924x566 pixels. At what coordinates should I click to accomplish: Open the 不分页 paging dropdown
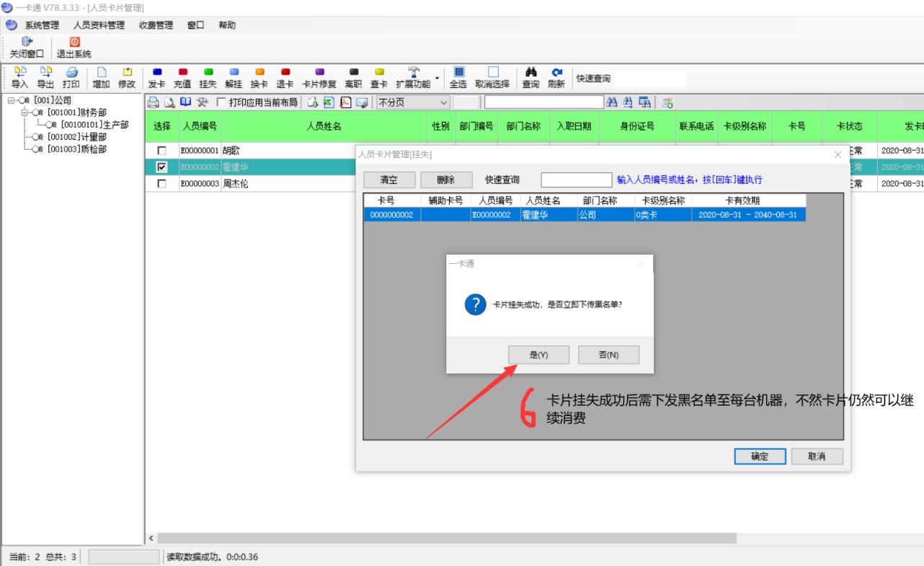tap(444, 102)
